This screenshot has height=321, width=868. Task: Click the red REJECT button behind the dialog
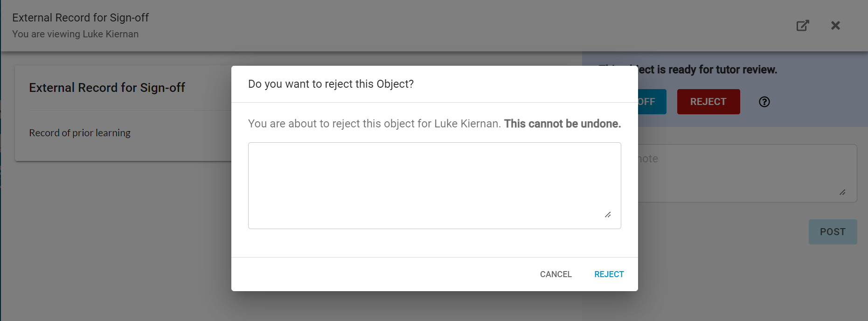708,101
